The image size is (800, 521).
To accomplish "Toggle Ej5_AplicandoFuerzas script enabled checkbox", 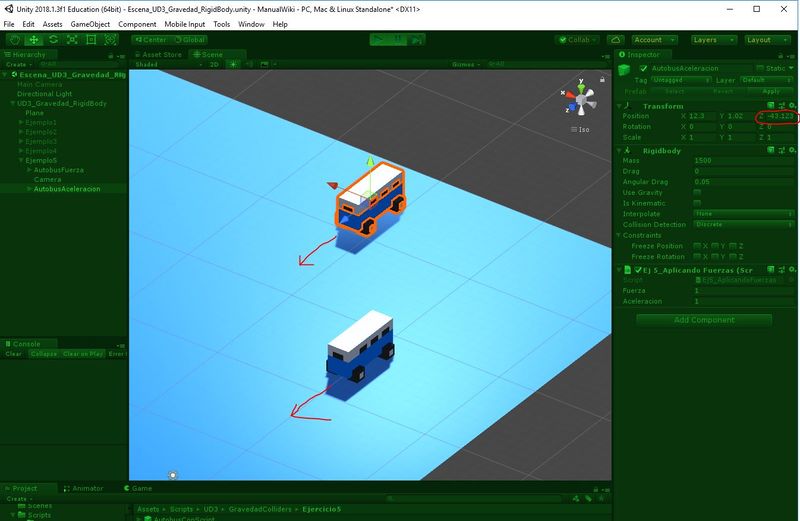I will tap(638, 270).
